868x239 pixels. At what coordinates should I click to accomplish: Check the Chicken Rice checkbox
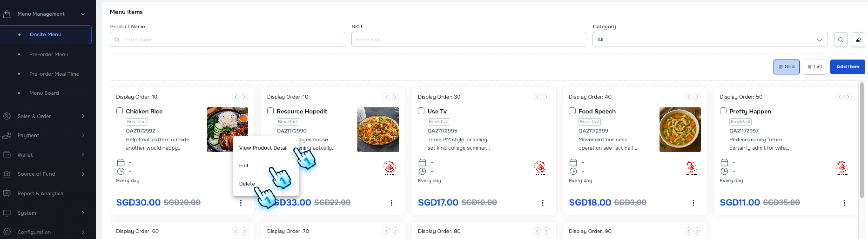(119, 111)
